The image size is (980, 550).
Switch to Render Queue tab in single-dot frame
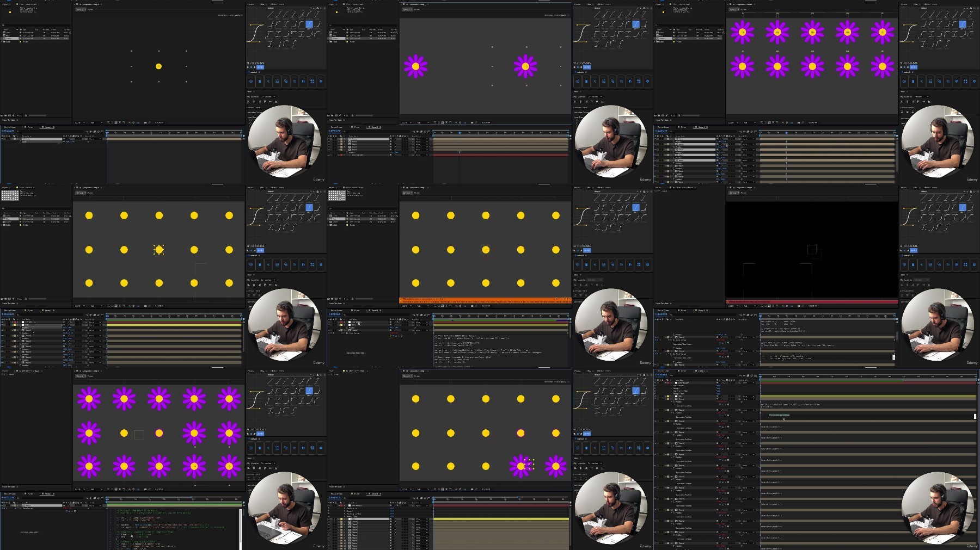(x=10, y=127)
